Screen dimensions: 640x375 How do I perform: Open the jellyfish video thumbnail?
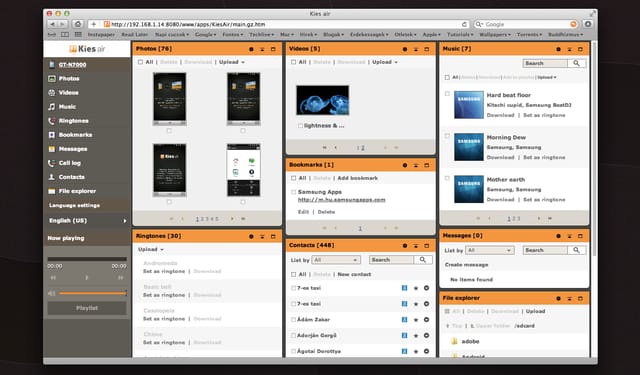(x=322, y=100)
